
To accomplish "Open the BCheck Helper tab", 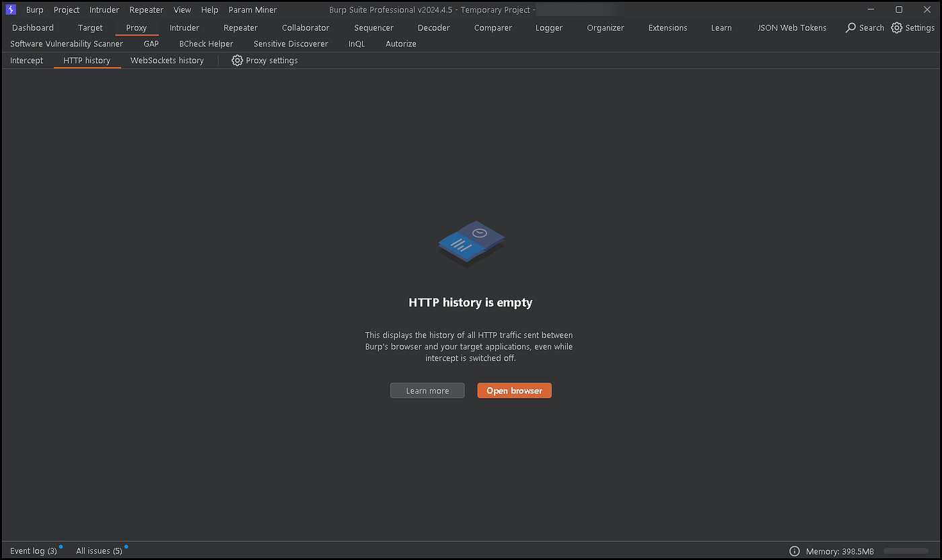I will pos(206,44).
